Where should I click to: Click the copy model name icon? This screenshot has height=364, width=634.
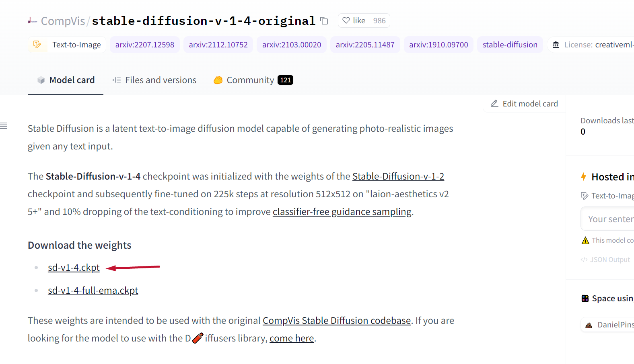(324, 21)
